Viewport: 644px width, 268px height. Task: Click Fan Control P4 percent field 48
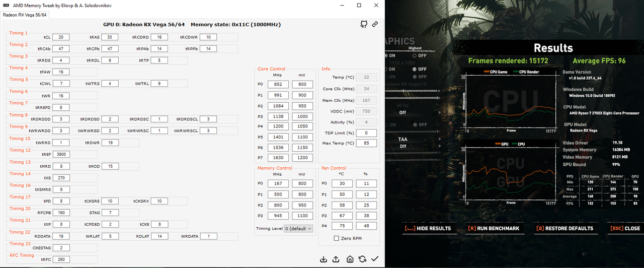(x=366, y=226)
